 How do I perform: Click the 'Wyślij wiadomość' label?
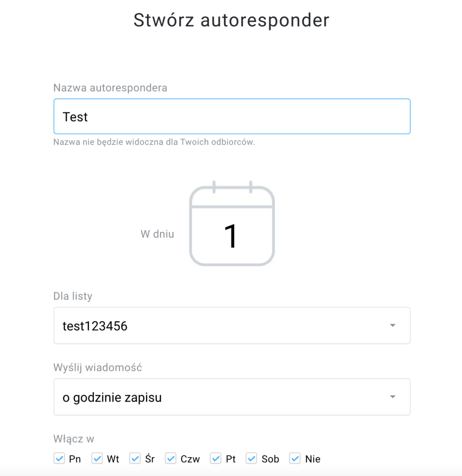[x=98, y=367]
